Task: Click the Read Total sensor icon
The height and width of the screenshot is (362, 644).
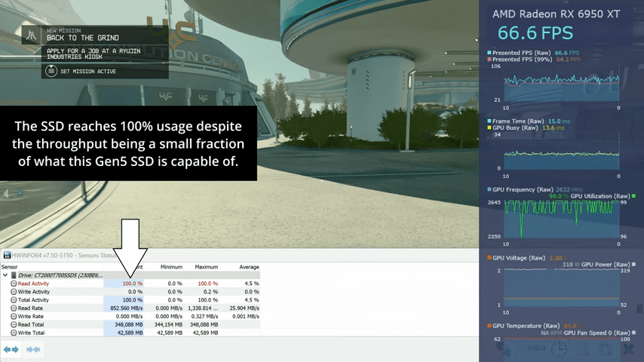Action: [14, 324]
